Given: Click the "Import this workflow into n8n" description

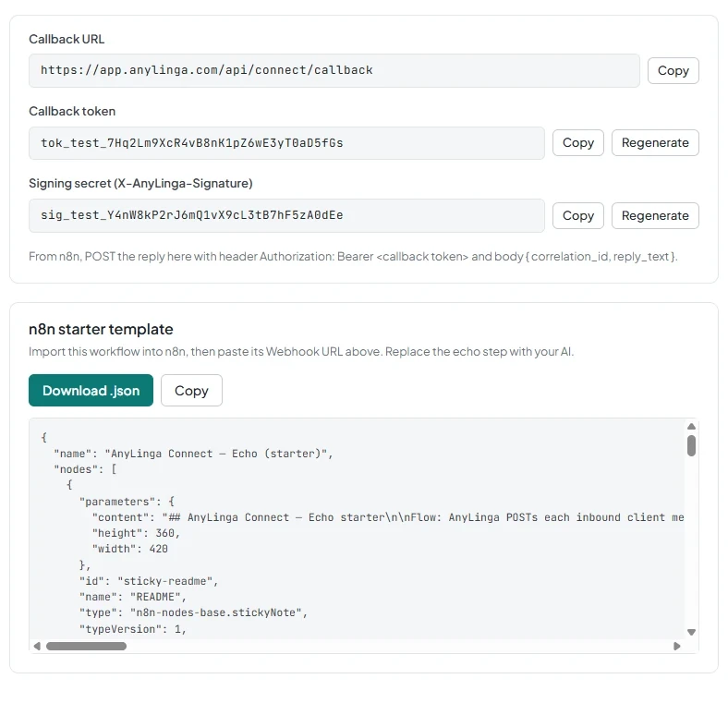Looking at the screenshot, I should pos(301,351).
